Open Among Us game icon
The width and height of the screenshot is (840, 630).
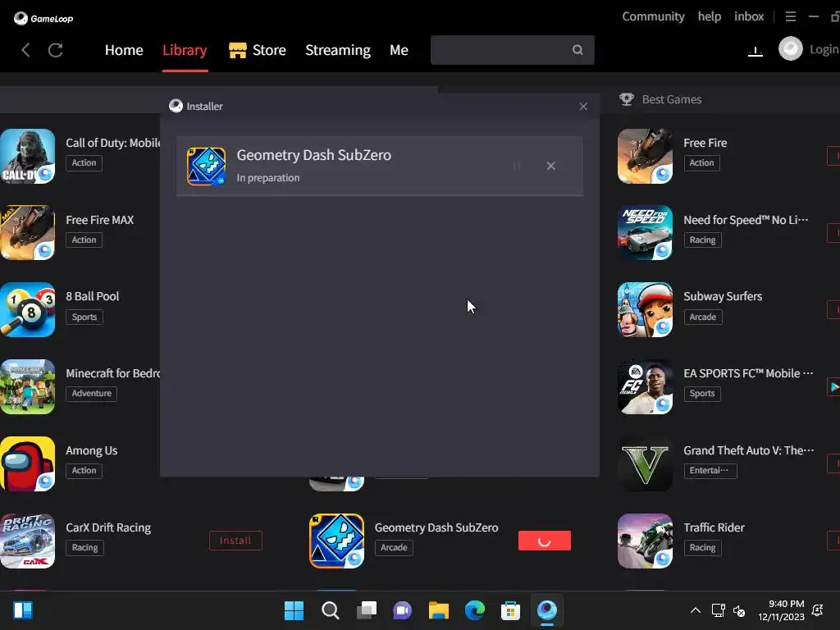pyautogui.click(x=27, y=464)
